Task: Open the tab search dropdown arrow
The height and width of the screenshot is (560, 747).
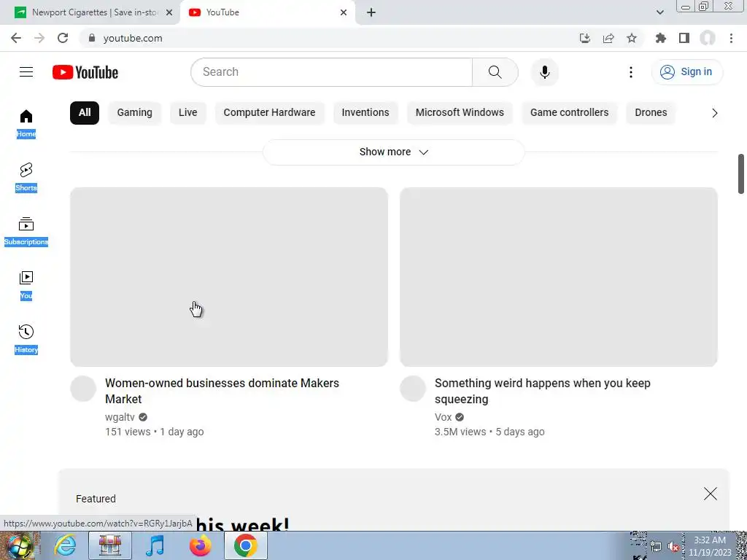Action: point(659,12)
